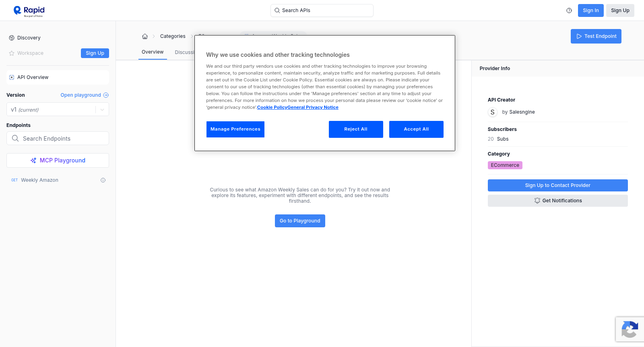The height and width of the screenshot is (347, 644).
Task: Click the Workspace star icon
Action: pyautogui.click(x=12, y=53)
